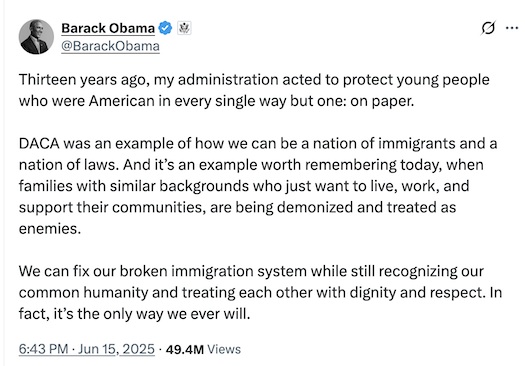The height and width of the screenshot is (366, 525).
Task: Click the 6:43 PM timestamp link
Action: click(44, 349)
